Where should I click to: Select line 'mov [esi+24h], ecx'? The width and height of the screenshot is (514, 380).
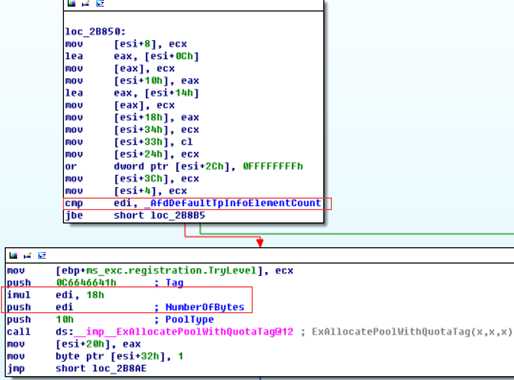132,154
